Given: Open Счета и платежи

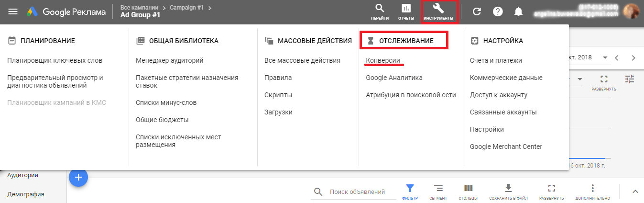Looking at the screenshot, I should click(x=496, y=60).
